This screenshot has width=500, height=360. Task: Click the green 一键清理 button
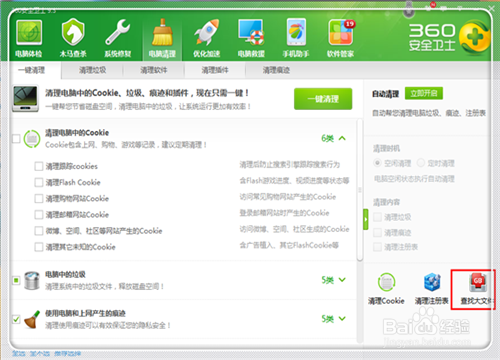point(323,99)
